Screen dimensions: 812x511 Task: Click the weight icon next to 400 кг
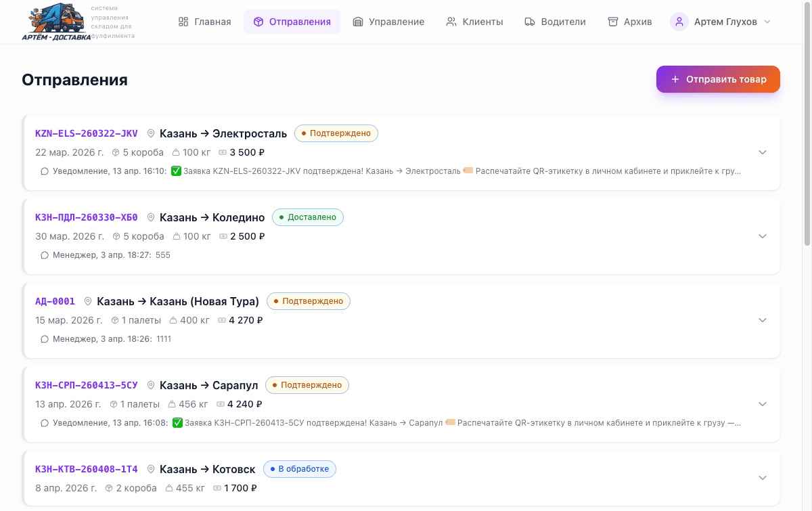pos(173,320)
